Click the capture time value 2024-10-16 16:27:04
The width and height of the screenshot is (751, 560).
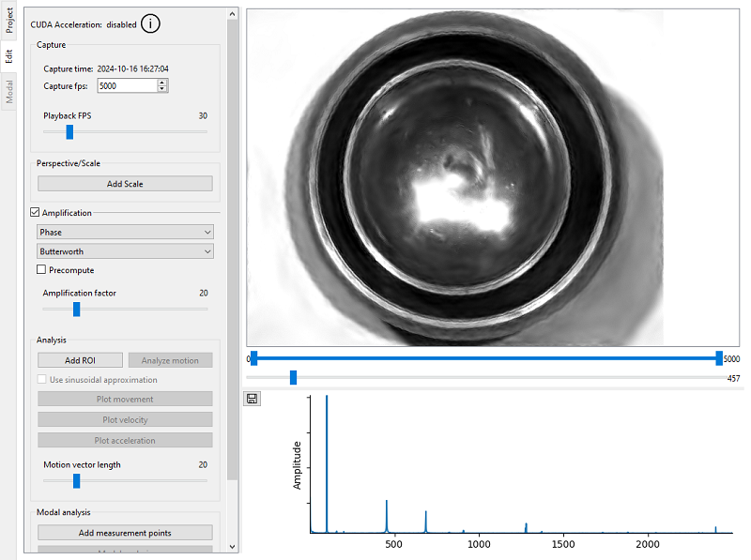click(132, 68)
